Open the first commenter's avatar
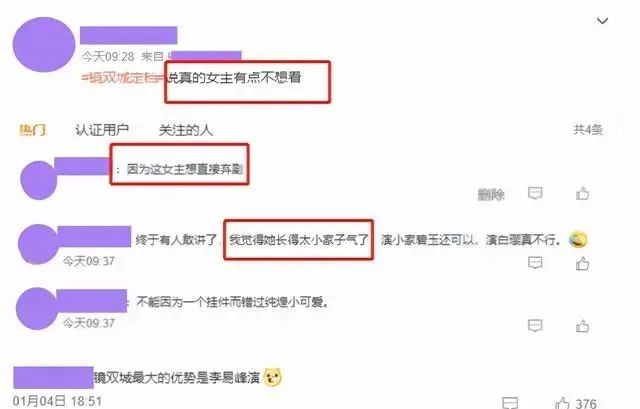Screen dimensions: 640x409 pyautogui.click(x=39, y=180)
